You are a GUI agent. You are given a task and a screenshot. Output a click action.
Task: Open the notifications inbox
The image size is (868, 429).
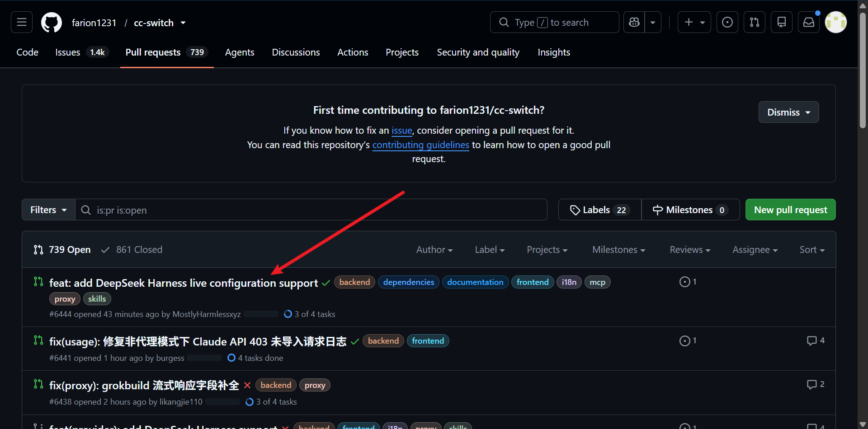(809, 22)
